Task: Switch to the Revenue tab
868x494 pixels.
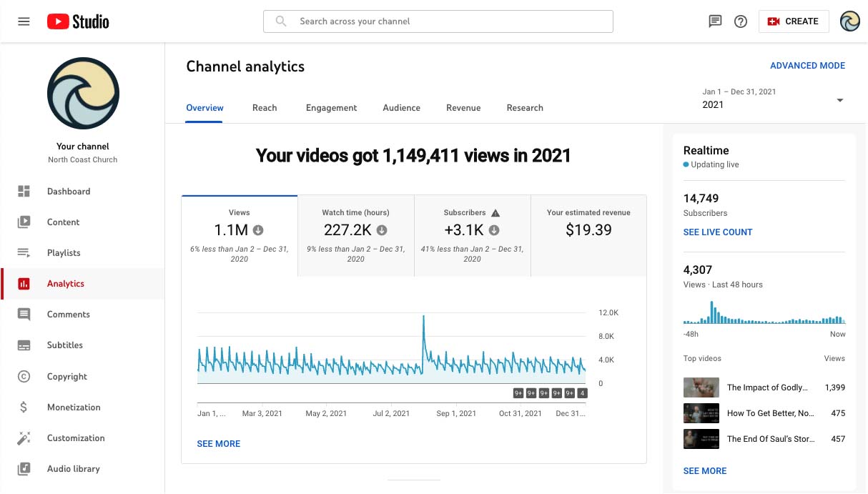Action: pyautogui.click(x=463, y=108)
